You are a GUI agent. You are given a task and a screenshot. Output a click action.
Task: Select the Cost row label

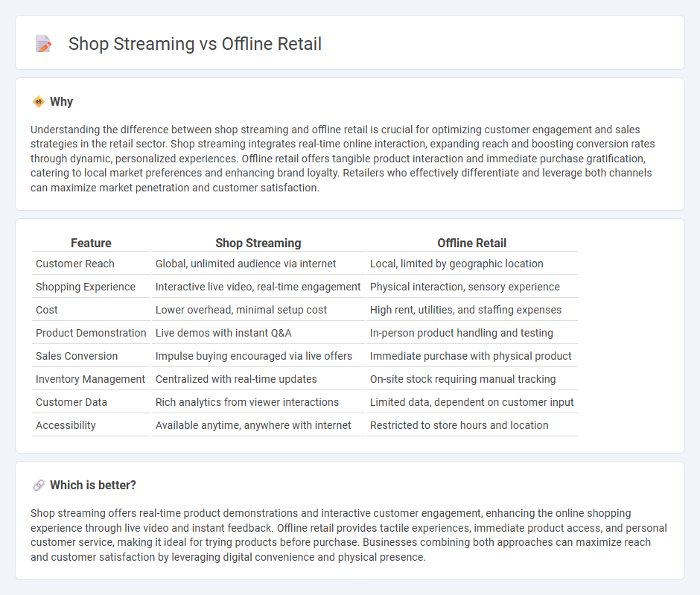[x=47, y=310]
